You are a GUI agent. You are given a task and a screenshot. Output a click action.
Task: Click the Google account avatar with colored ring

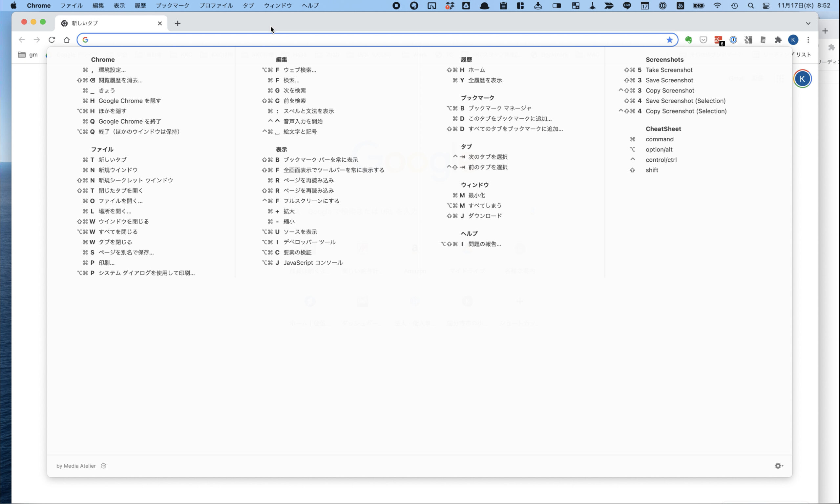tap(802, 79)
